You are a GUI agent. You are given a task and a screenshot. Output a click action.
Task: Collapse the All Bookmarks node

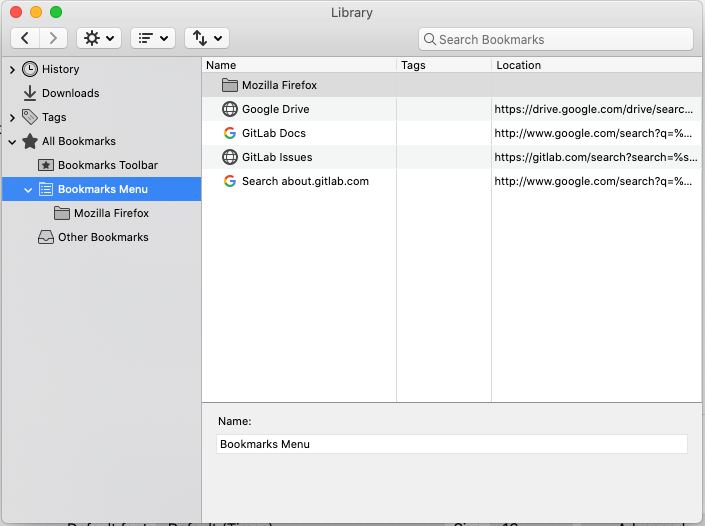[12, 142]
